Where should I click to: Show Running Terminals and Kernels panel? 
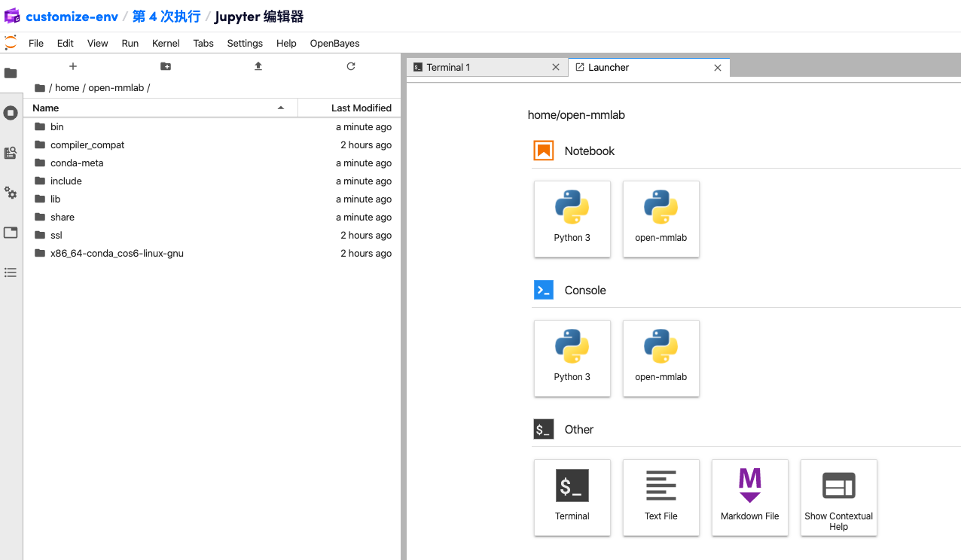[11, 113]
